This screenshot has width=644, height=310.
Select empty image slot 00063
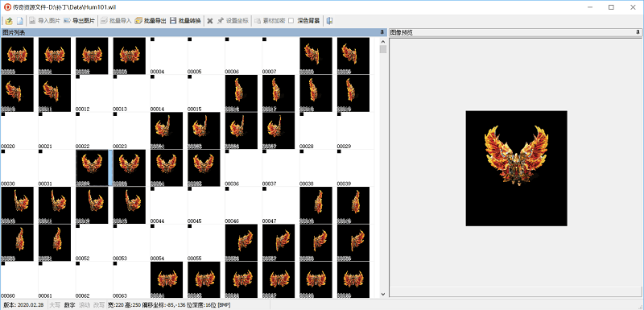point(130,280)
